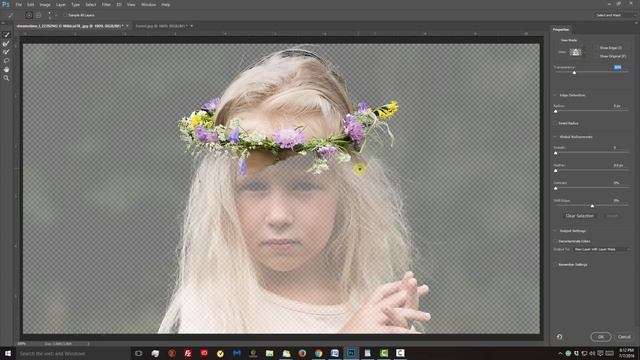Click the Select and Mask button
640x360 pixels.
tap(608, 15)
